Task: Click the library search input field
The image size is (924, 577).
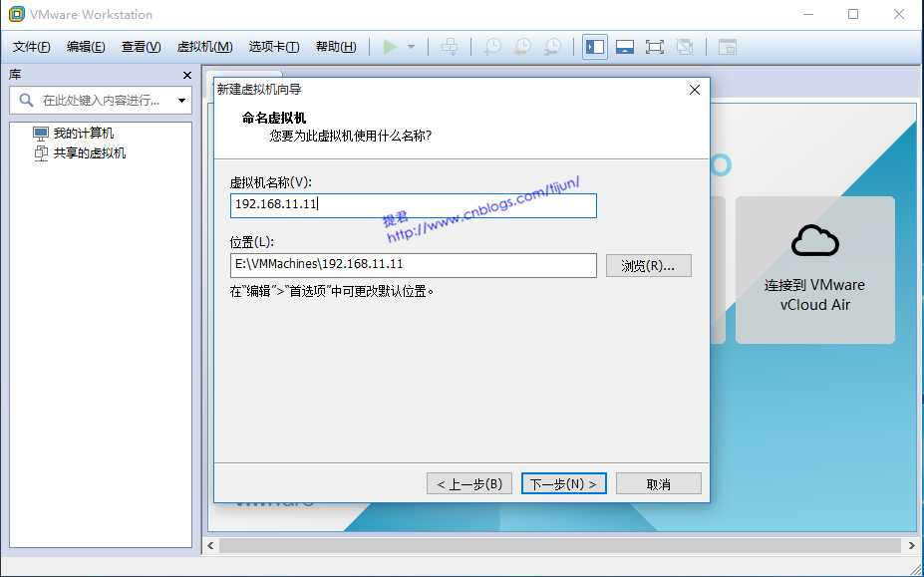Action: [101, 101]
